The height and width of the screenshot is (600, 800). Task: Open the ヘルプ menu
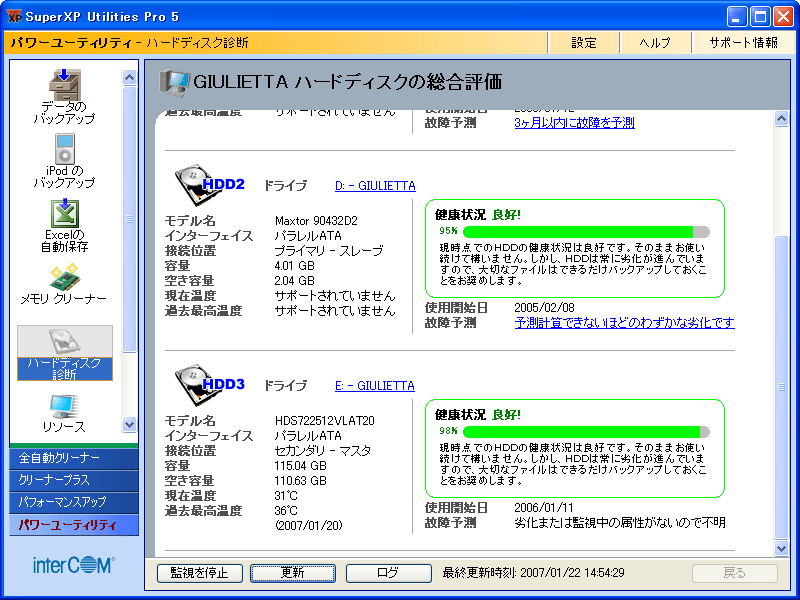[655, 43]
